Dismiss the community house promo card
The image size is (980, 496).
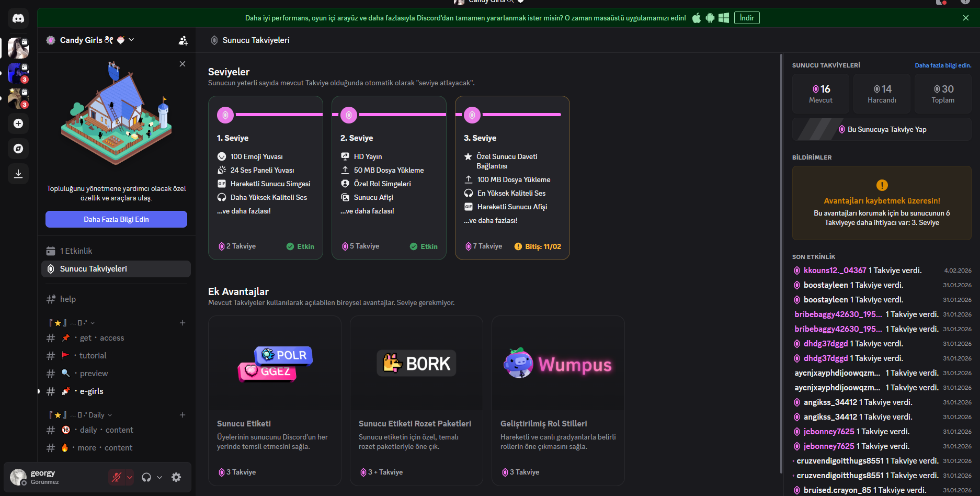pos(183,64)
